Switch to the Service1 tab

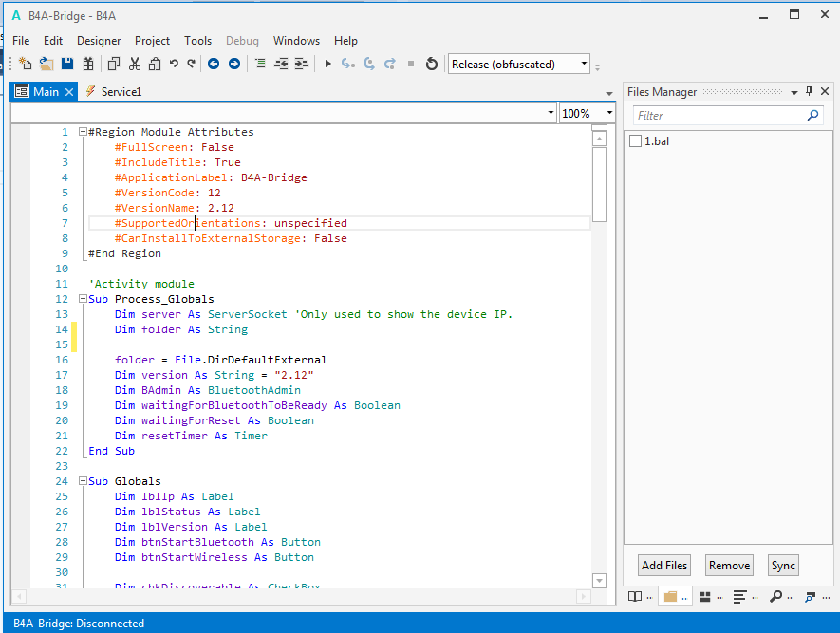click(114, 91)
